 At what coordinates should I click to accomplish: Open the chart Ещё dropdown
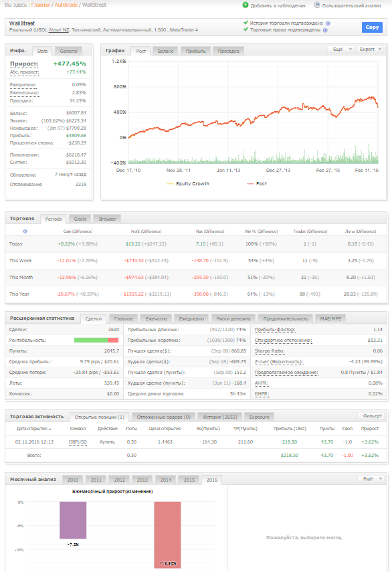[340, 50]
